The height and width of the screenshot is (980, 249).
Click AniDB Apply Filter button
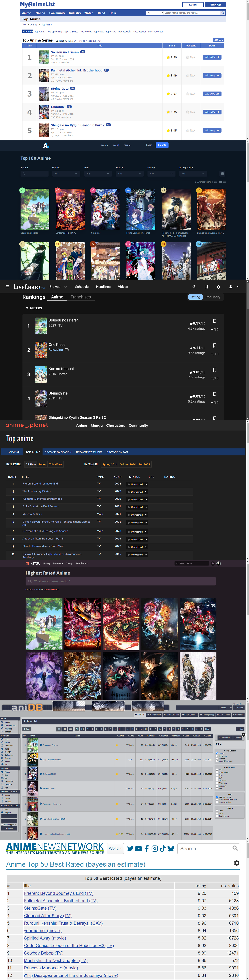coord(224,738)
